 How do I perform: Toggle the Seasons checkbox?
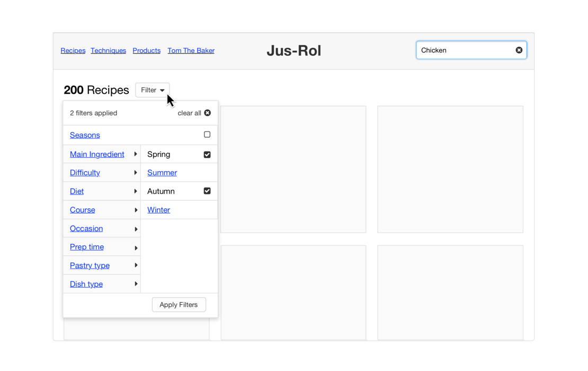pos(207,135)
